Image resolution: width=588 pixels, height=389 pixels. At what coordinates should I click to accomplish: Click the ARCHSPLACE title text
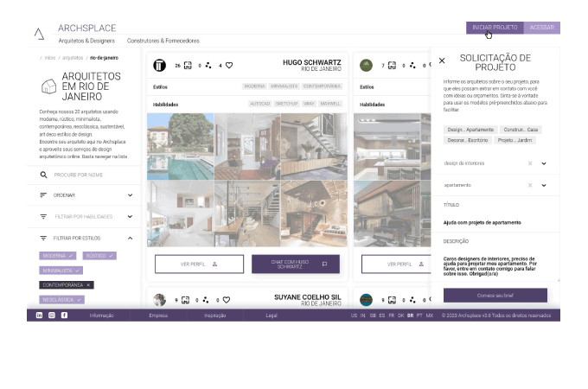(x=86, y=29)
